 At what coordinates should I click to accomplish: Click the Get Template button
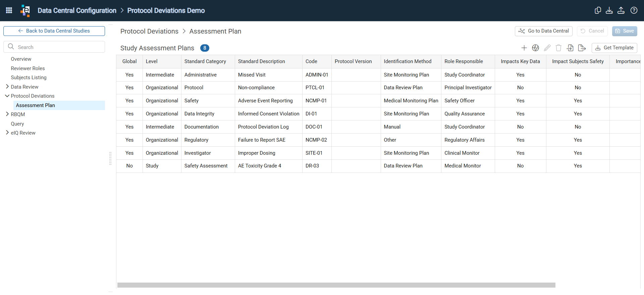pyautogui.click(x=614, y=48)
